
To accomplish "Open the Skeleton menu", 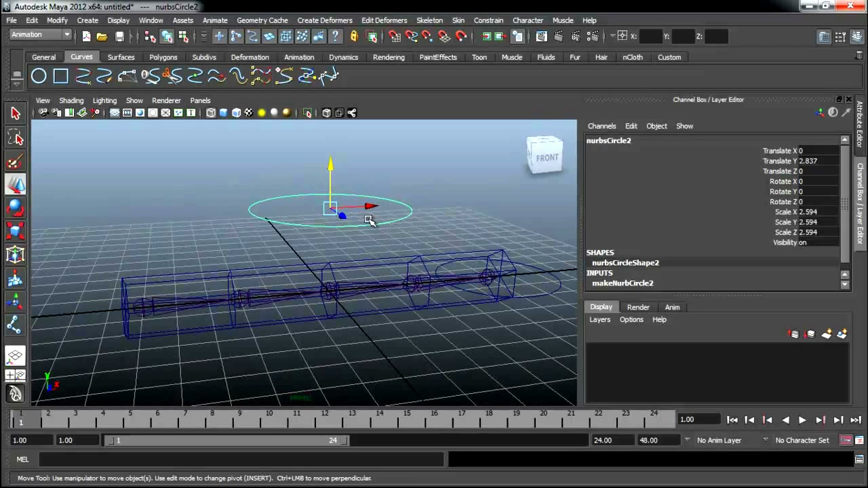I will coord(429,20).
